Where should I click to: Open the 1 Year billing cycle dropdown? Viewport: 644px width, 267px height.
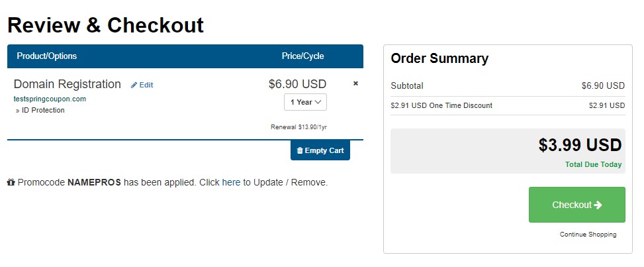(x=306, y=102)
